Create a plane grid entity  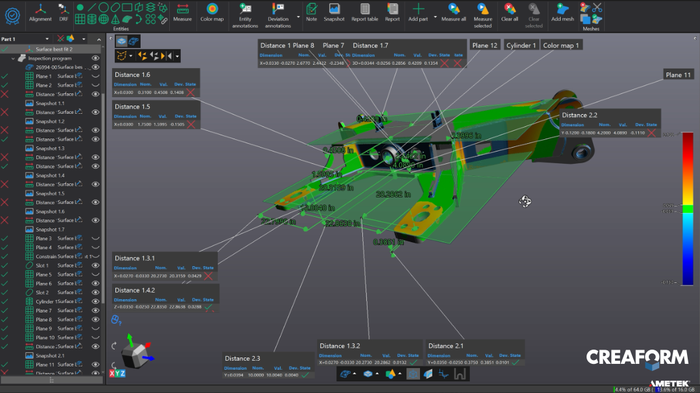pos(80,19)
